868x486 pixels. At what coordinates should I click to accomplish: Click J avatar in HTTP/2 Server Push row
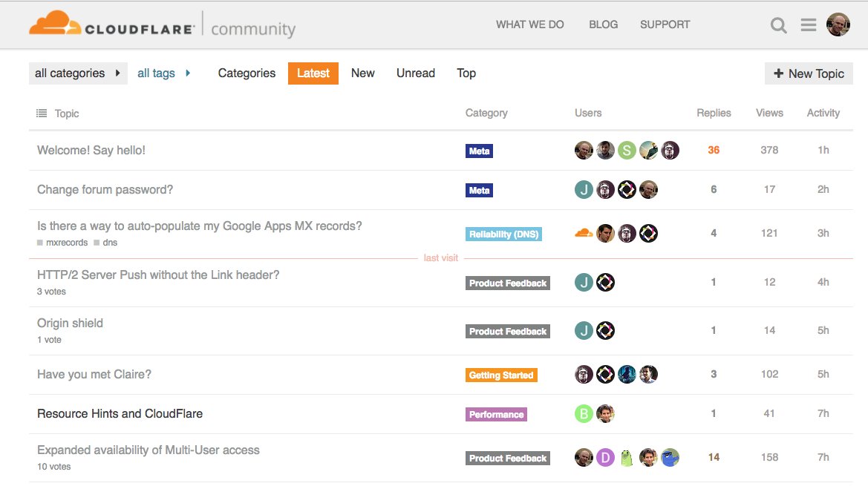tap(584, 283)
